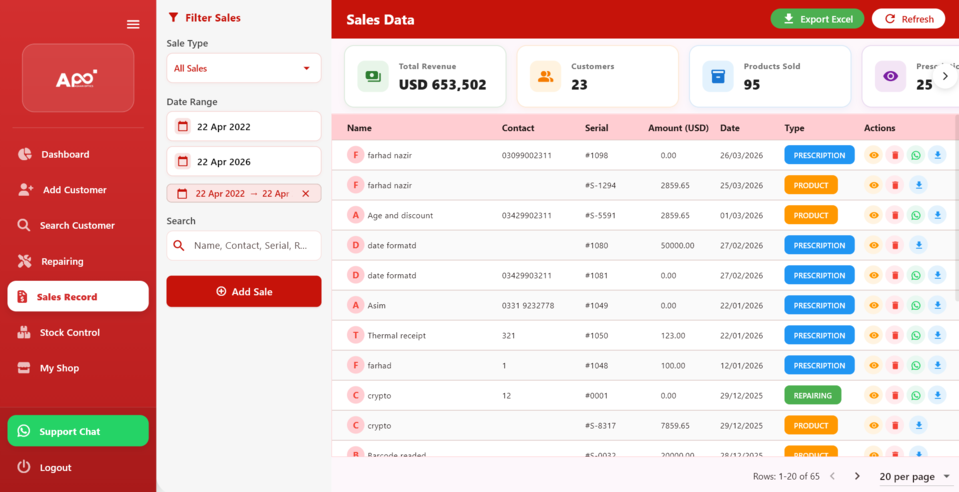Toggle the hamburger menu in sidebar
This screenshot has width=959, height=492.
click(x=133, y=24)
